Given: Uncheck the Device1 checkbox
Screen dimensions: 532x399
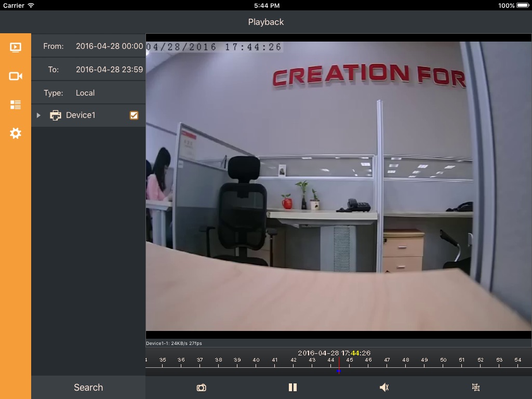Looking at the screenshot, I should pyautogui.click(x=134, y=115).
